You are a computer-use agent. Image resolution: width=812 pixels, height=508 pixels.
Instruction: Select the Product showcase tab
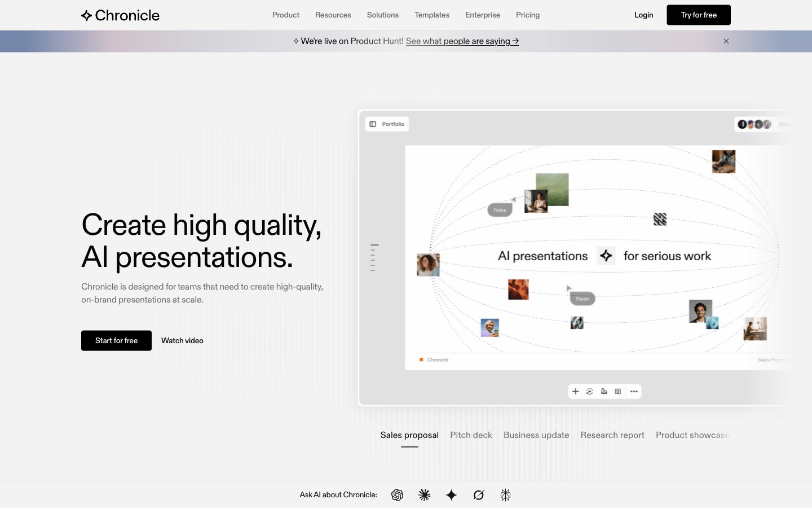(x=692, y=435)
